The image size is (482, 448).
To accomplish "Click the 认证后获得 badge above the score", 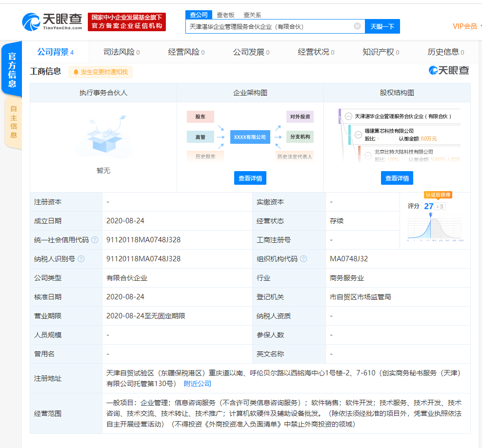I will tap(439, 194).
